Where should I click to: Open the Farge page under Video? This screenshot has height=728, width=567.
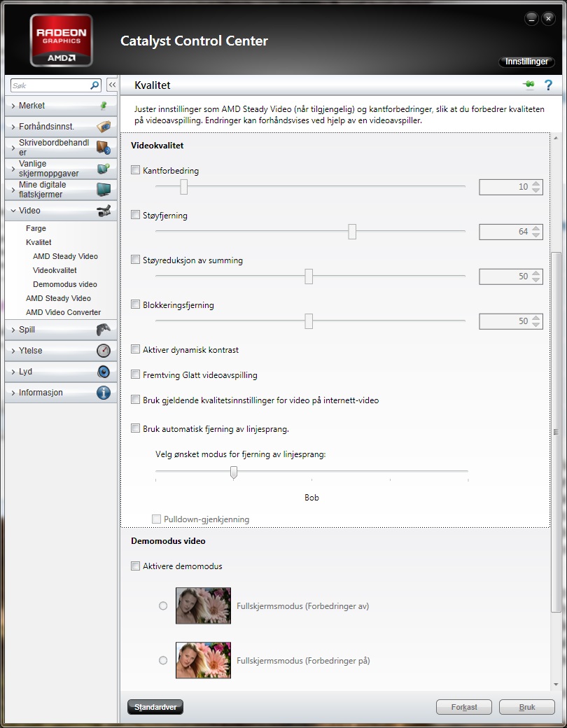click(36, 228)
